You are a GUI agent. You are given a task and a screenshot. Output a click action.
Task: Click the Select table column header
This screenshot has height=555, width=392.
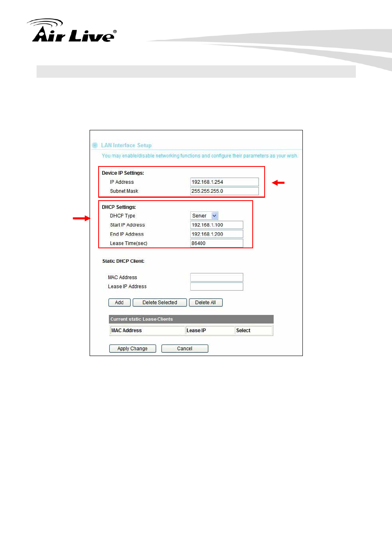254,331
